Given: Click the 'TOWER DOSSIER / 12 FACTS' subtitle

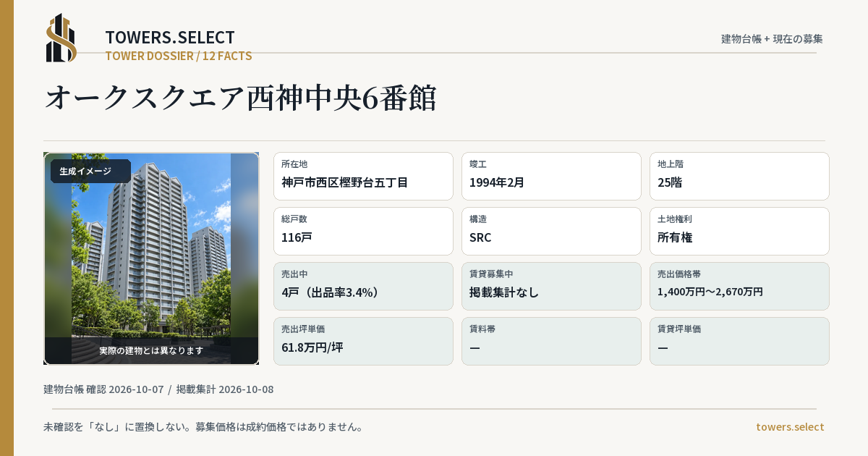Looking at the screenshot, I should pyautogui.click(x=179, y=56).
